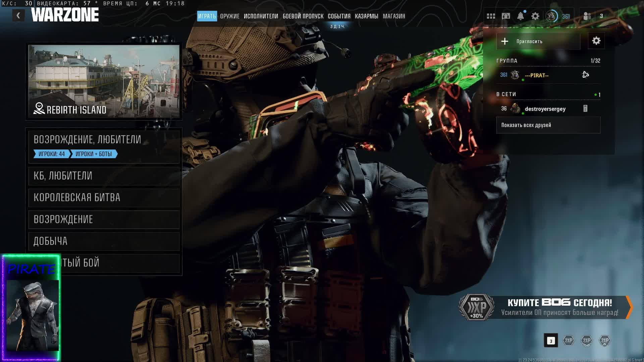This screenshot has height=362, width=644.
Task: Open the БОЕВОЙ ПРОПУСК tab
Action: [x=303, y=16]
